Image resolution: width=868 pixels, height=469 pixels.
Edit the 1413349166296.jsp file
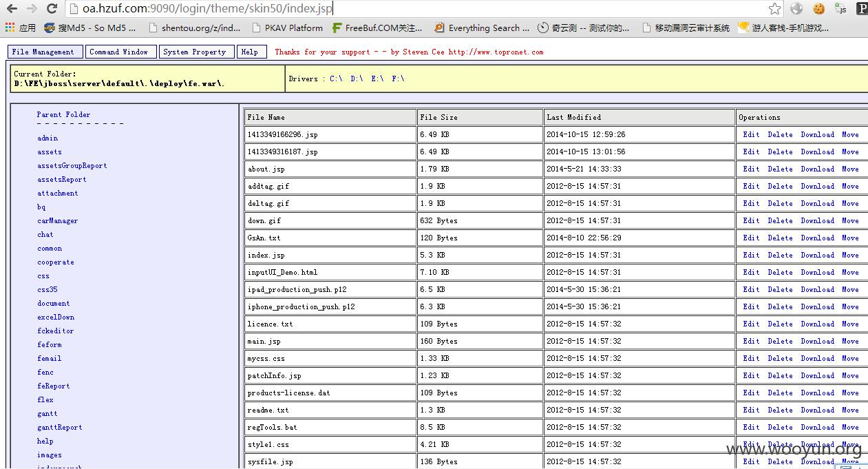point(751,135)
